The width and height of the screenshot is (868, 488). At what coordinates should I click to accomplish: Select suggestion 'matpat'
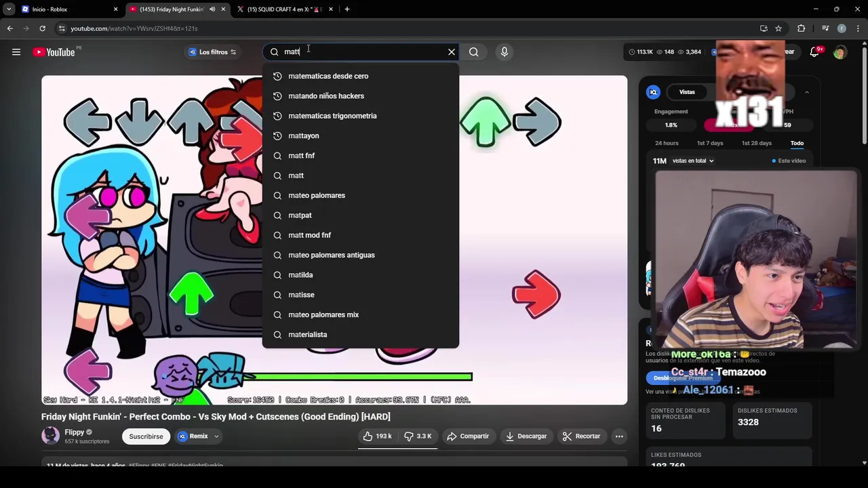click(x=361, y=216)
